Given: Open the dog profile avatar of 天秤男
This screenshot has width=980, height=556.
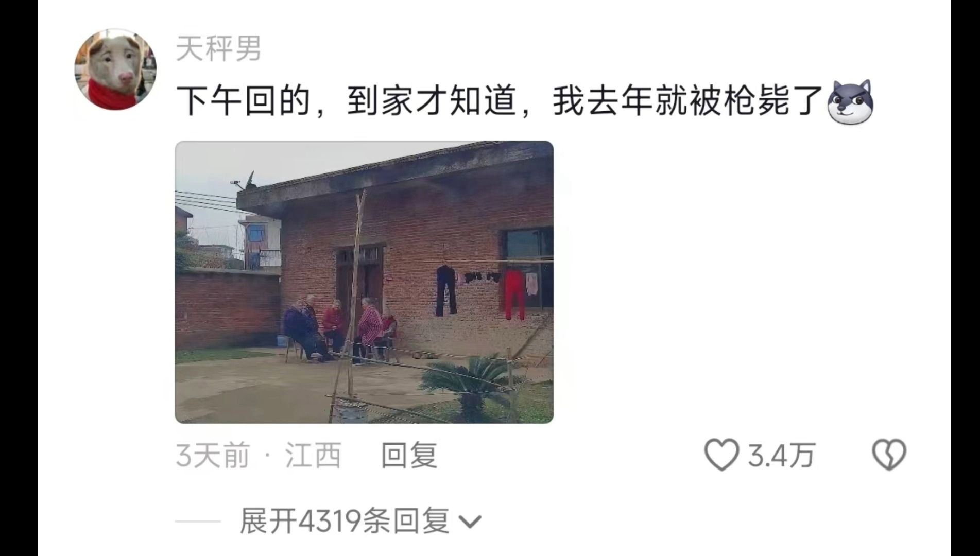Looking at the screenshot, I should pos(116,69).
